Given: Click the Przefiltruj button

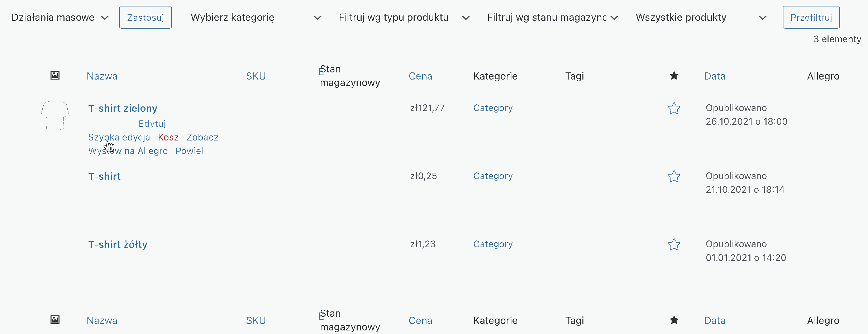Looking at the screenshot, I should click(x=811, y=17).
